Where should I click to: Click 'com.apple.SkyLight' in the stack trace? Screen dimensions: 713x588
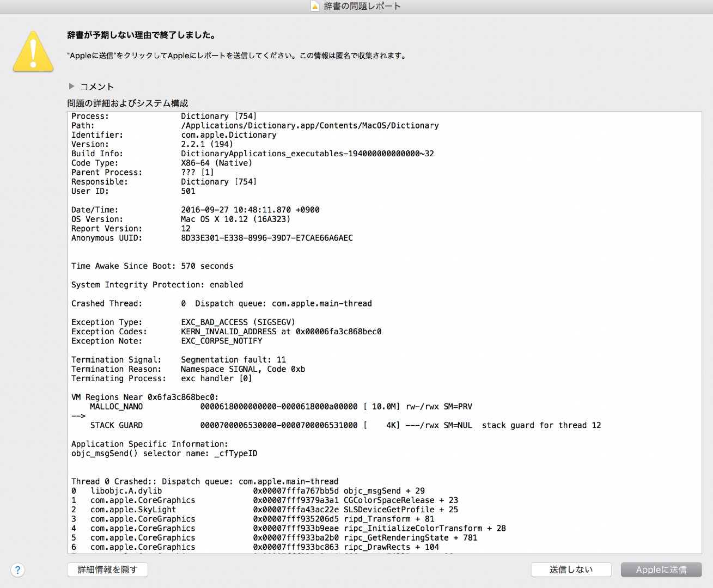(x=133, y=510)
